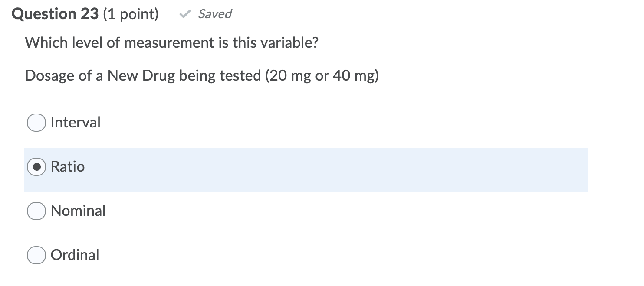Image resolution: width=644 pixels, height=286 pixels.
Task: Click the Saved status indicator
Action: [x=204, y=14]
